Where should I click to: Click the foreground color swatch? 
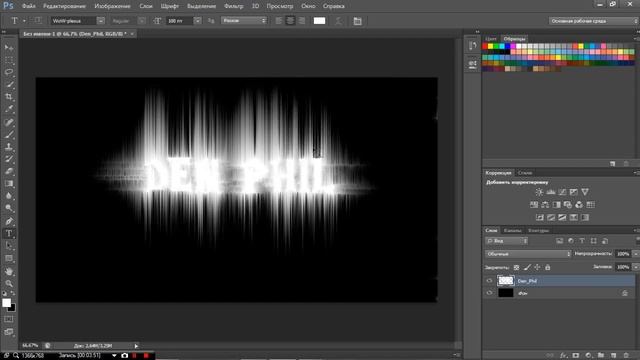(x=6, y=303)
